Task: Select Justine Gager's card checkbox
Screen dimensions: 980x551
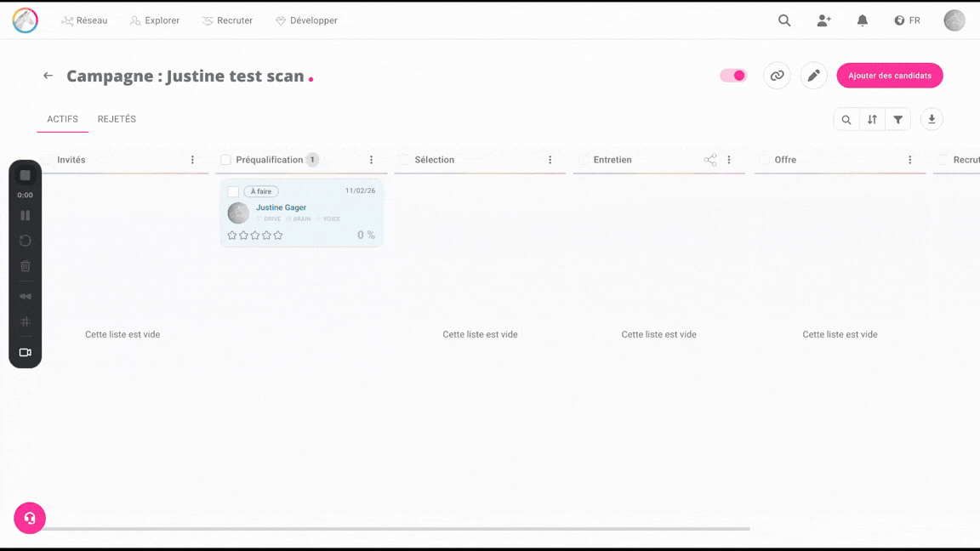Action: [x=233, y=191]
